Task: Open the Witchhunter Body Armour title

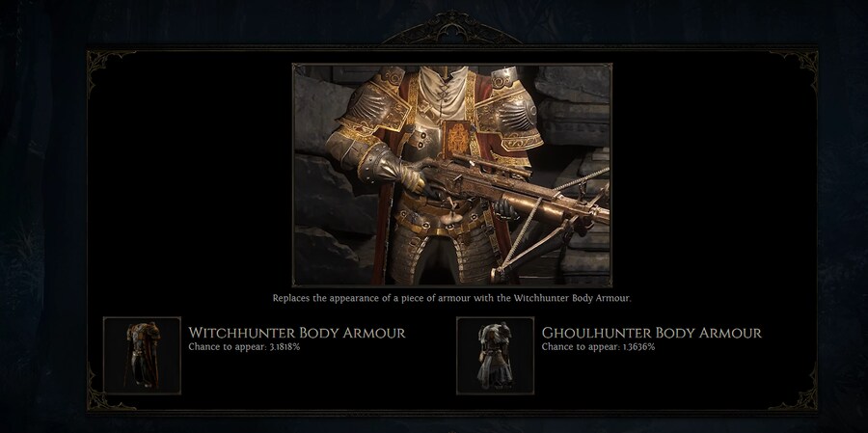Action: point(297,333)
